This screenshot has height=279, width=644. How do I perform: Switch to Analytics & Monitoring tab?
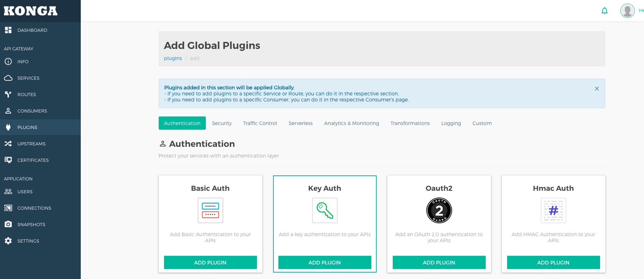point(352,123)
